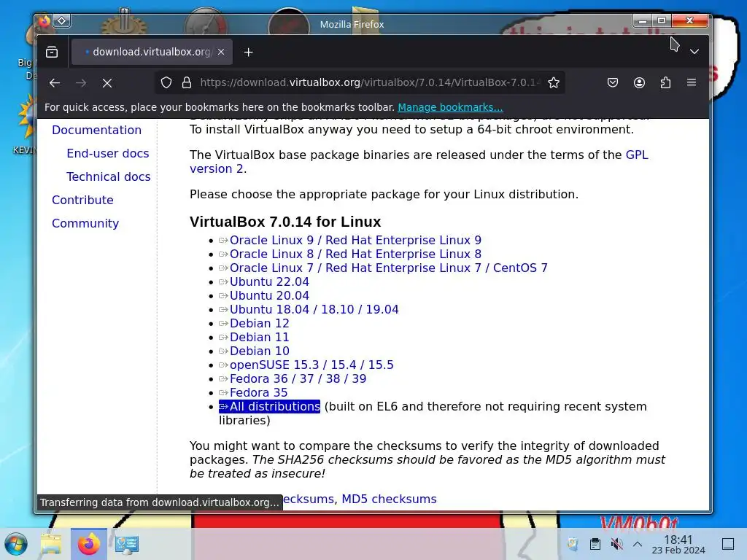Stop loading the page
The width and height of the screenshot is (747, 560).
coord(107,83)
